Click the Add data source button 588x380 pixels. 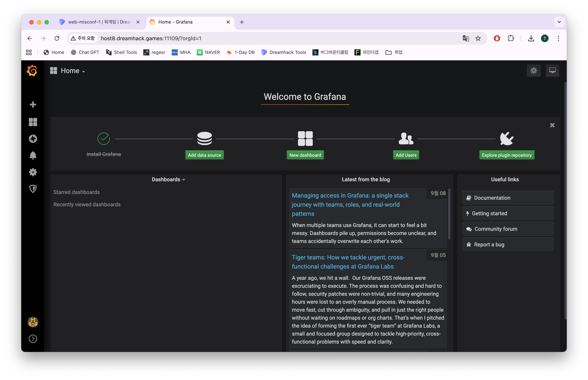(204, 155)
